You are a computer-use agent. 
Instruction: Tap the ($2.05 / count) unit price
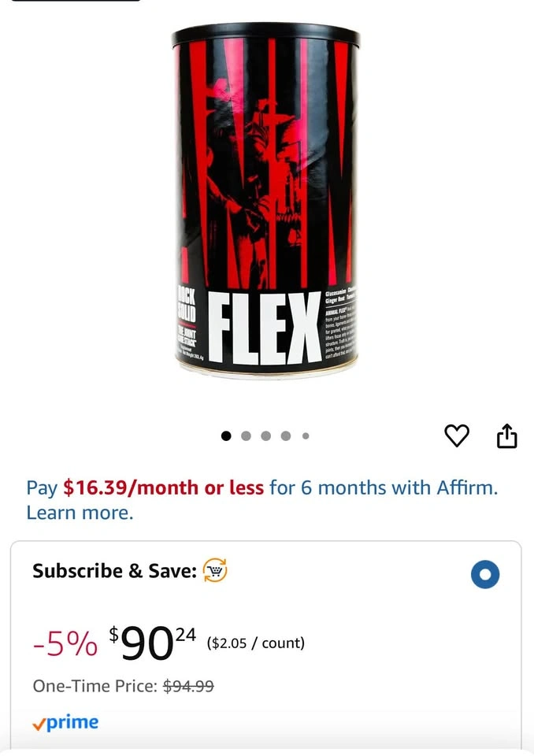pos(256,643)
